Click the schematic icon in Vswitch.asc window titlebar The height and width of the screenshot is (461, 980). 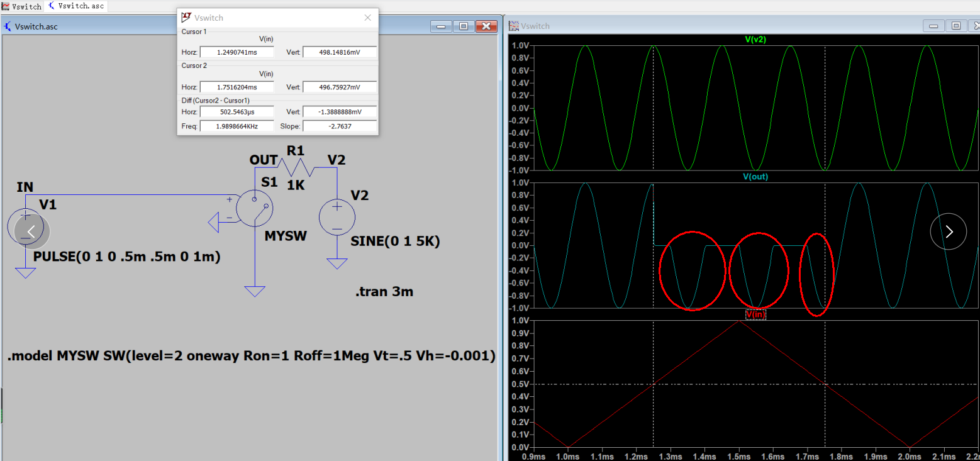tap(7, 26)
